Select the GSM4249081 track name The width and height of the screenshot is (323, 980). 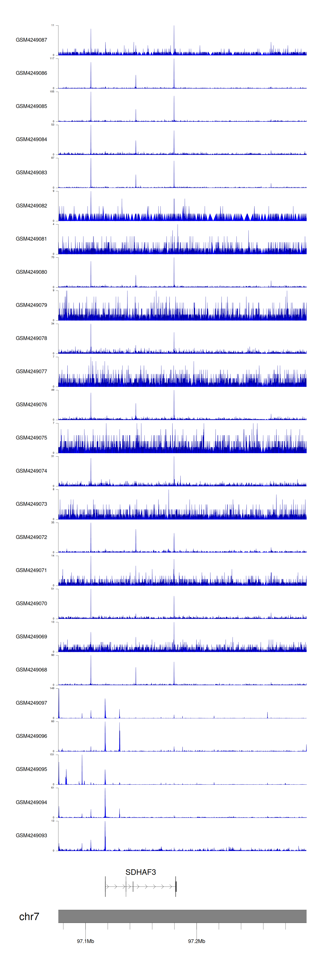tap(31, 239)
